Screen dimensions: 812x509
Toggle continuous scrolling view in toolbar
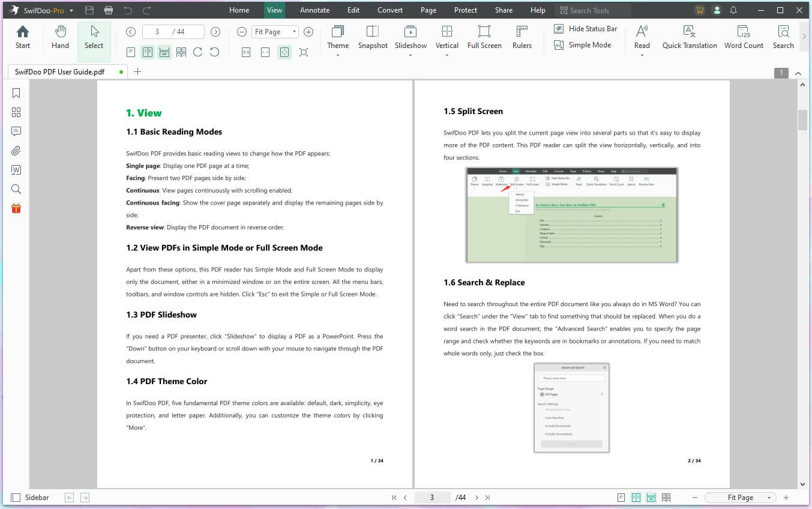(164, 52)
